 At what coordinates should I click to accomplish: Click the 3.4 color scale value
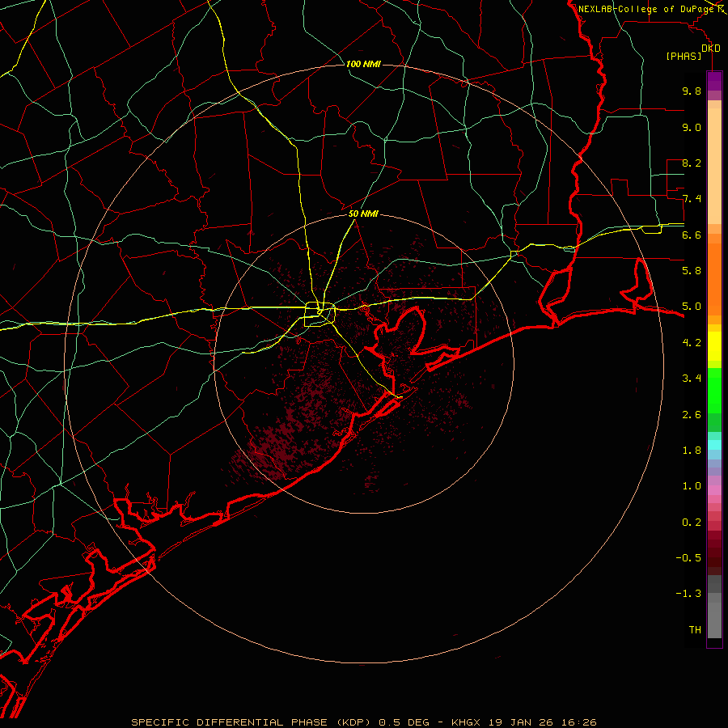tap(692, 379)
